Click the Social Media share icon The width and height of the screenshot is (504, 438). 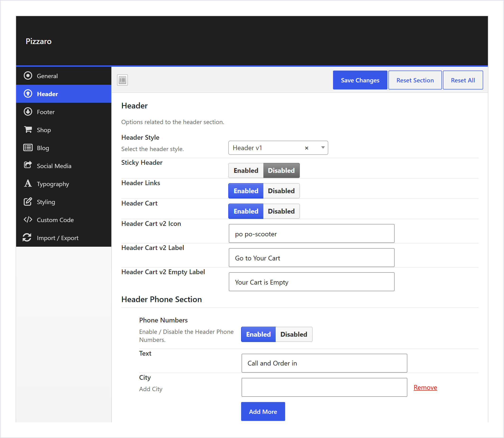click(x=28, y=165)
